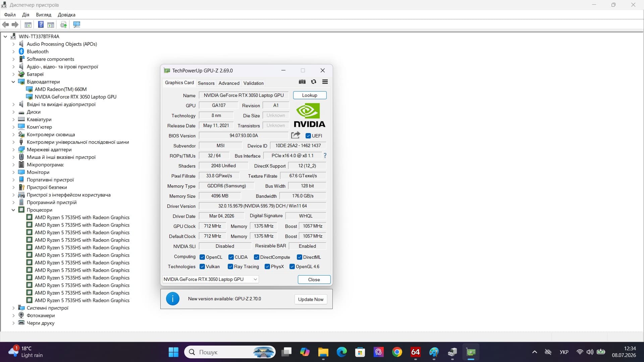Screen dimensions: 644x362
Task: Open the Вигляд menu
Action: tap(44, 15)
